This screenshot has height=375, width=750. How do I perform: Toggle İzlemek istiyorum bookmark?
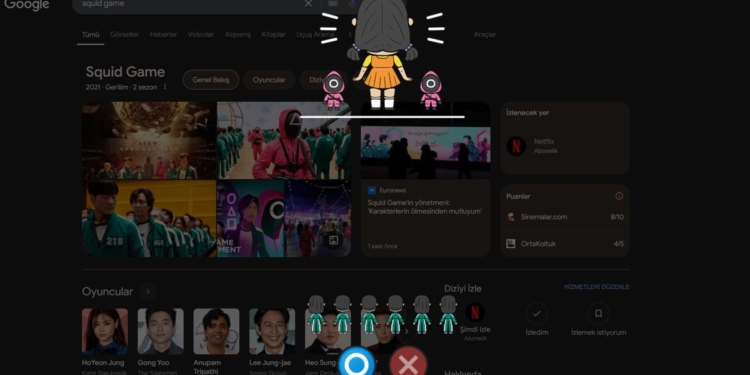[x=598, y=320]
